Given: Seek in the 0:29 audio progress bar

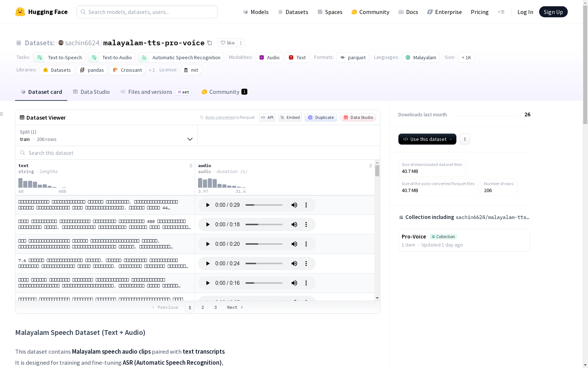Looking at the screenshot, I should tap(264, 205).
